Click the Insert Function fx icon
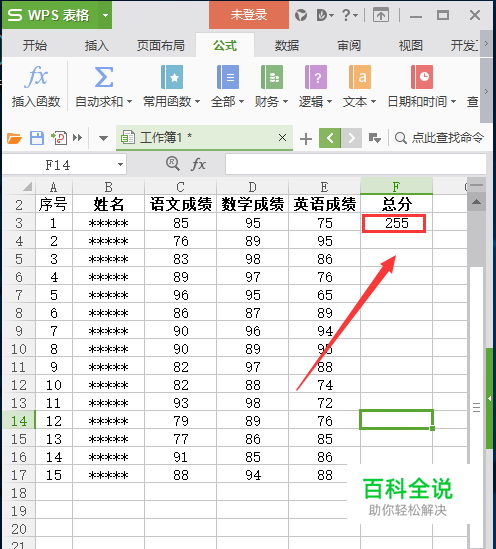The height and width of the screenshot is (549, 496). tap(36, 77)
